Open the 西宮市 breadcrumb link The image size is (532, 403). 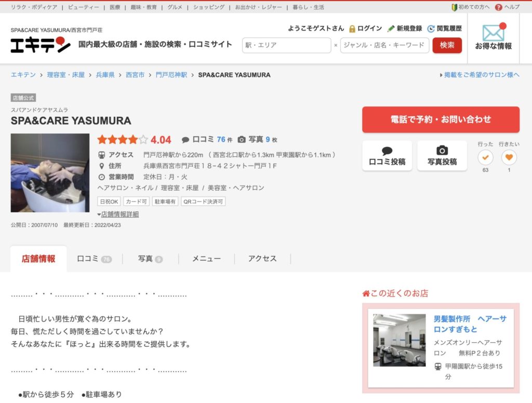135,74
